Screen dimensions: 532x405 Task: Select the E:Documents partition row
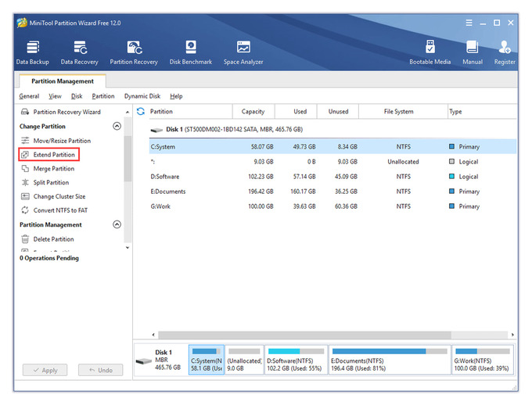[x=332, y=192]
